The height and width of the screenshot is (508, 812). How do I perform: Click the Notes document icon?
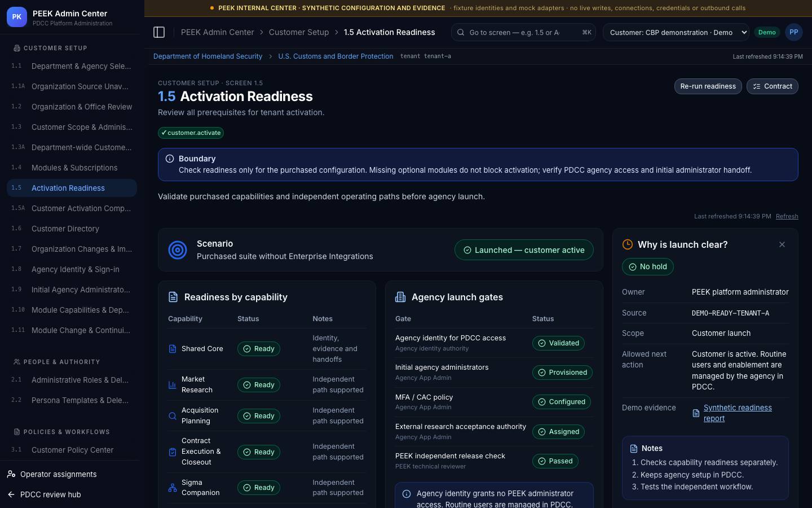tap(634, 448)
